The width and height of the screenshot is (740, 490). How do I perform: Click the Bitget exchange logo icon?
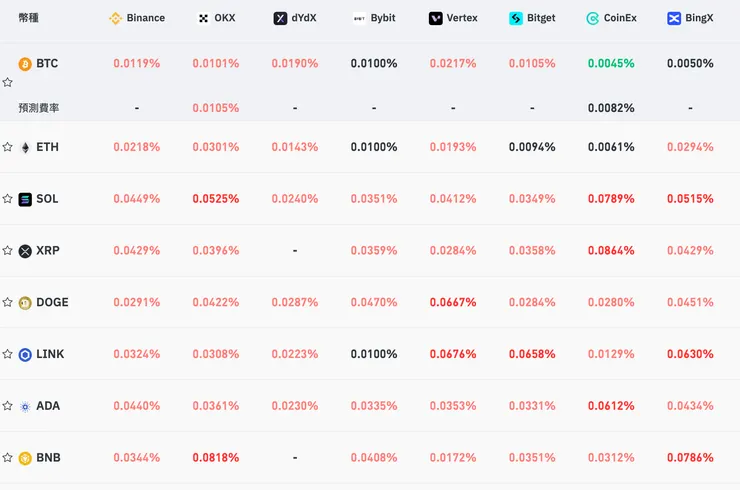tap(516, 18)
